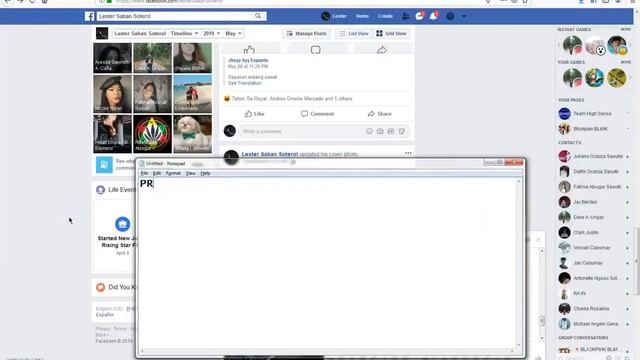This screenshot has height=360, width=640.
Task: Click inside the Write a comment field
Action: tap(302, 131)
